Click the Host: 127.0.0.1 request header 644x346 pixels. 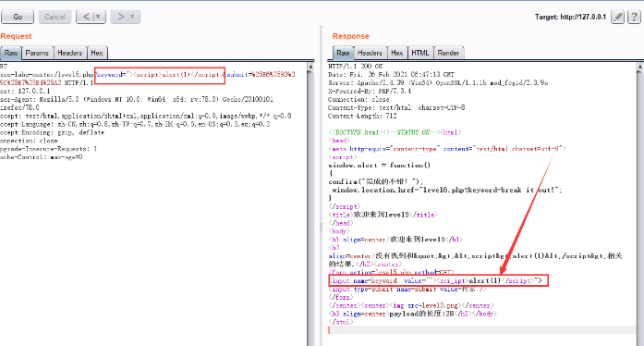coord(25,91)
